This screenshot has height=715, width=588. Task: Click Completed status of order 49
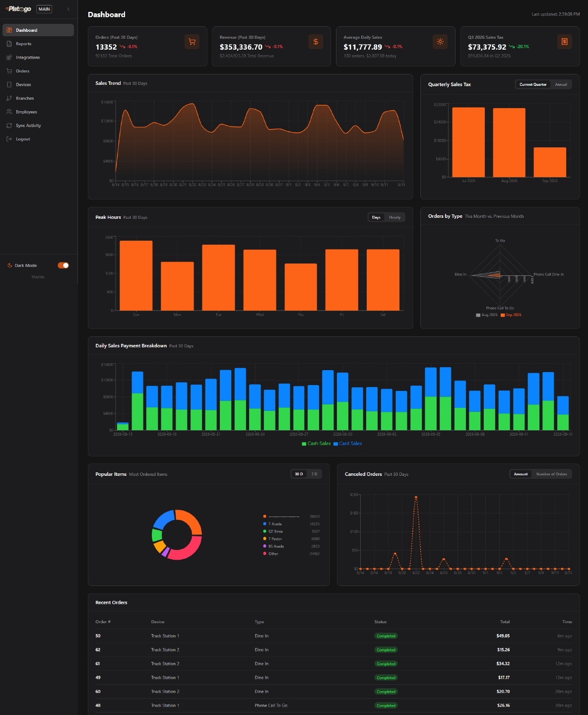[x=386, y=678]
